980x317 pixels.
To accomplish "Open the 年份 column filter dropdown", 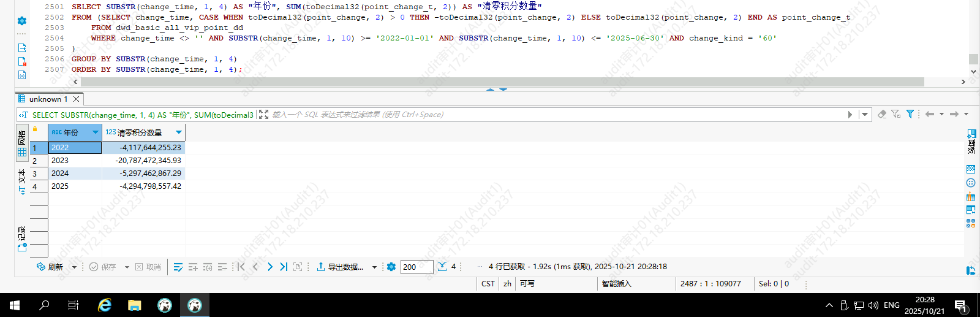I will pos(96,132).
